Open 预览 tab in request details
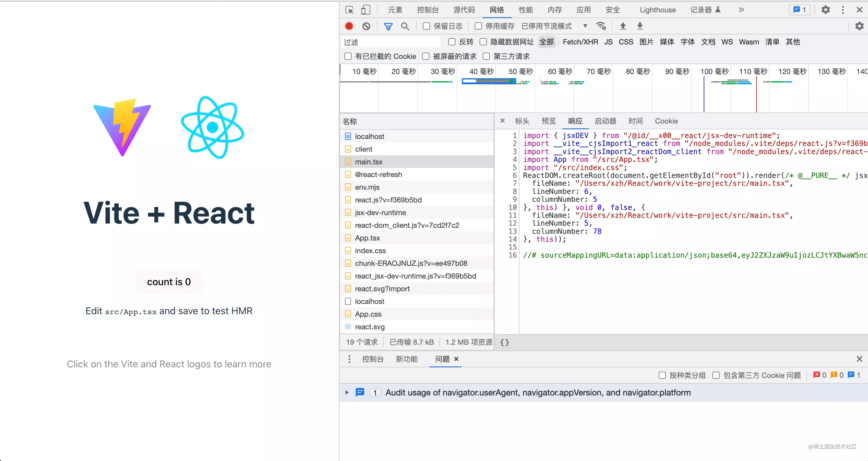Screen dimensions: 868x461 pos(548,121)
